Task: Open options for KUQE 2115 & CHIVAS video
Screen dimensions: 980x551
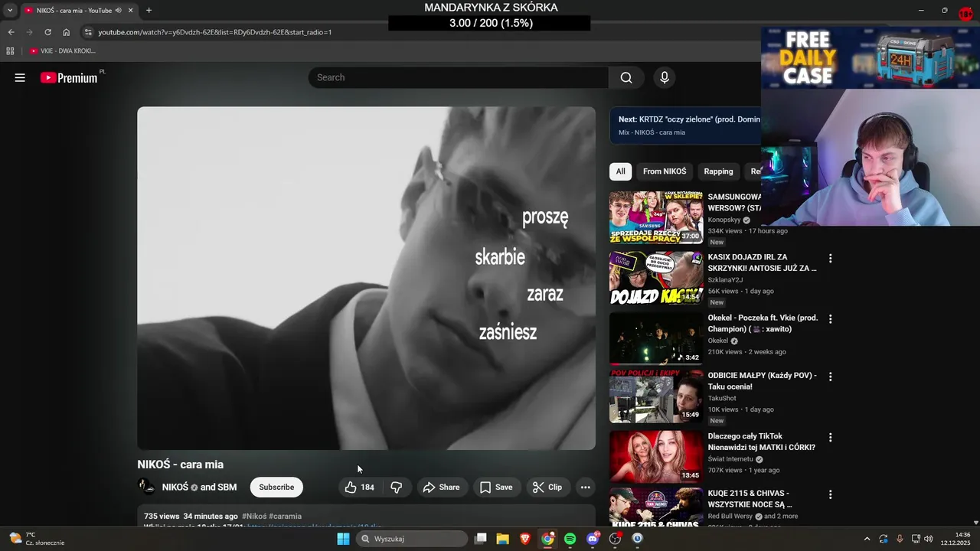Action: click(x=830, y=495)
